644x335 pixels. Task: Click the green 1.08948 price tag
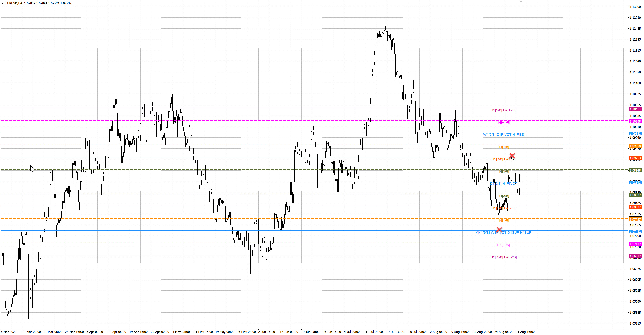[x=635, y=170]
